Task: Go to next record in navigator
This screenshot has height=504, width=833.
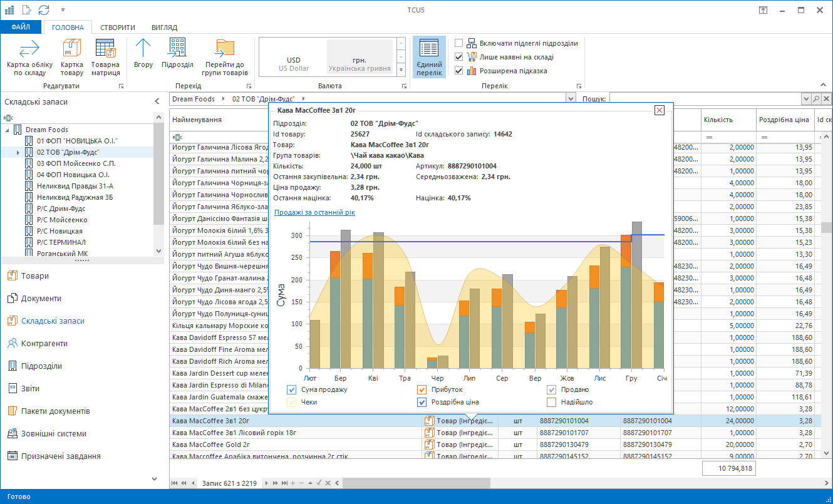Action: 267,483
